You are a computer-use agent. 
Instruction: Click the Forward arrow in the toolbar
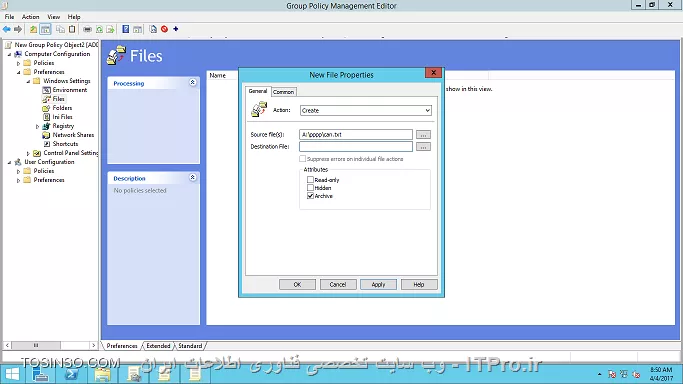tap(18, 29)
